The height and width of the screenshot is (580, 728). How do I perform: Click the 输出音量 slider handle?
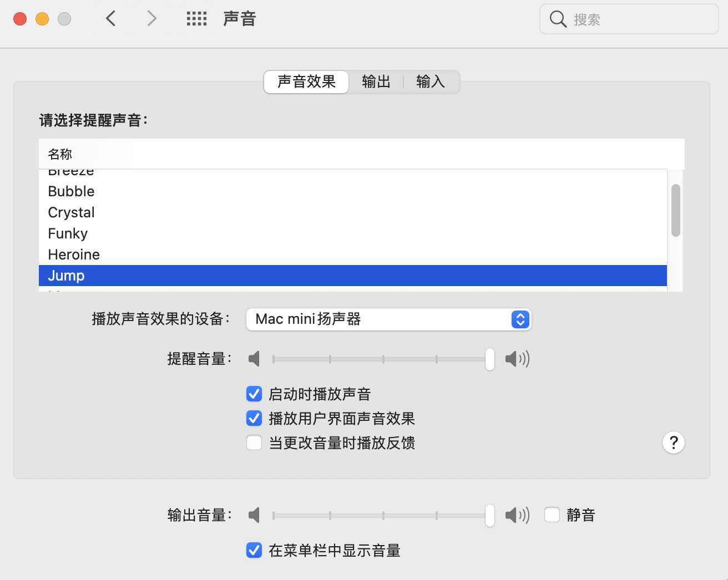(490, 515)
